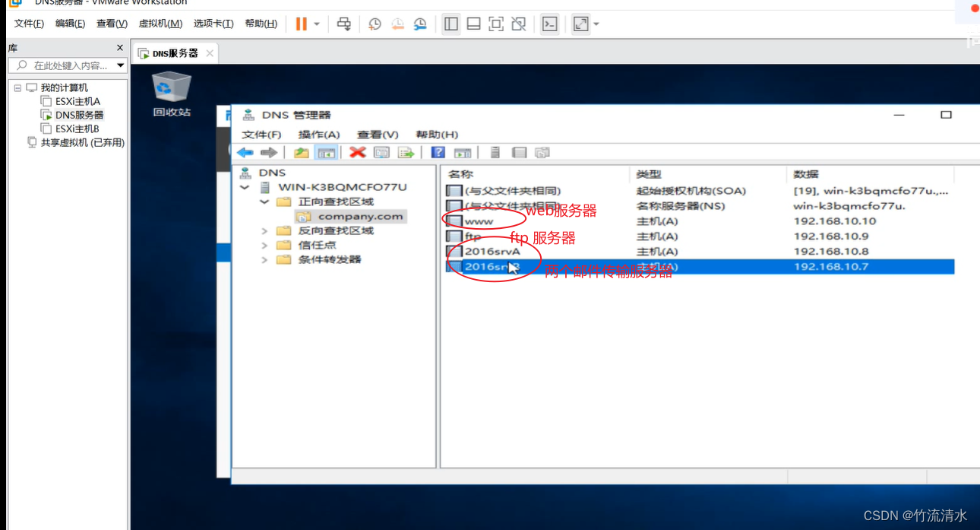Image resolution: width=980 pixels, height=530 pixels.
Task: Click the last DNS Manager toolbar icon
Action: coord(542,153)
